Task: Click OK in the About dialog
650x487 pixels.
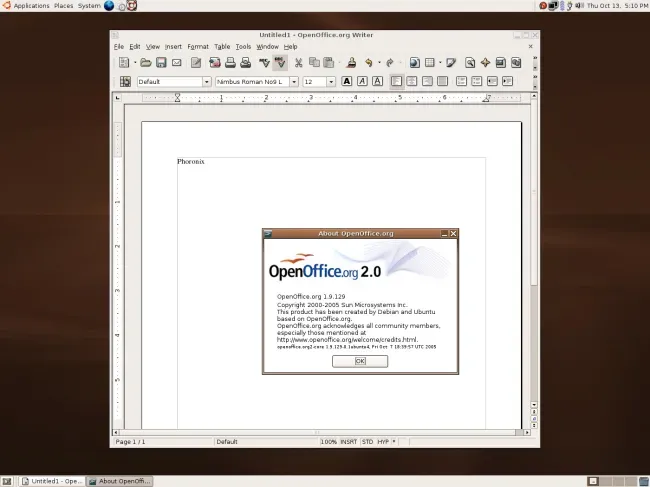Action: pos(360,361)
